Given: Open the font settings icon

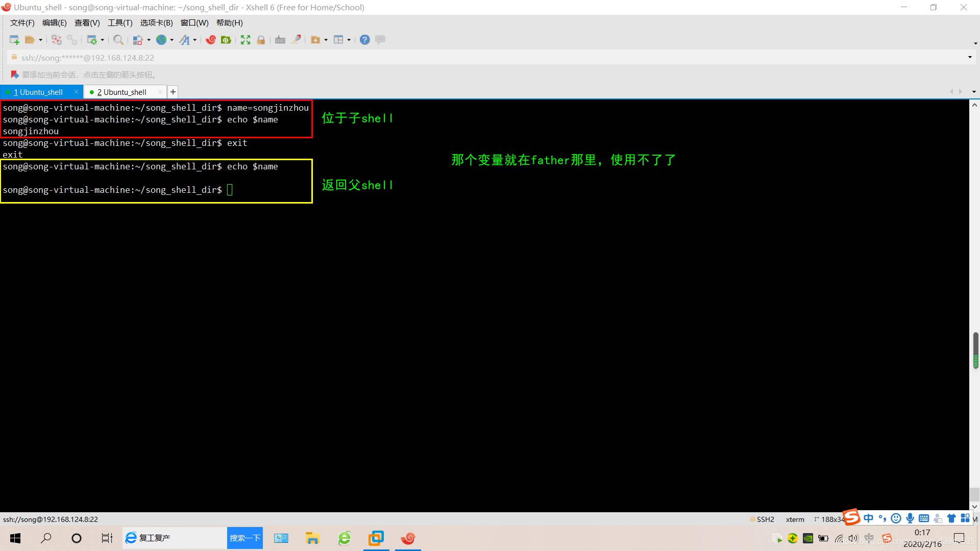Looking at the screenshot, I should 184,40.
